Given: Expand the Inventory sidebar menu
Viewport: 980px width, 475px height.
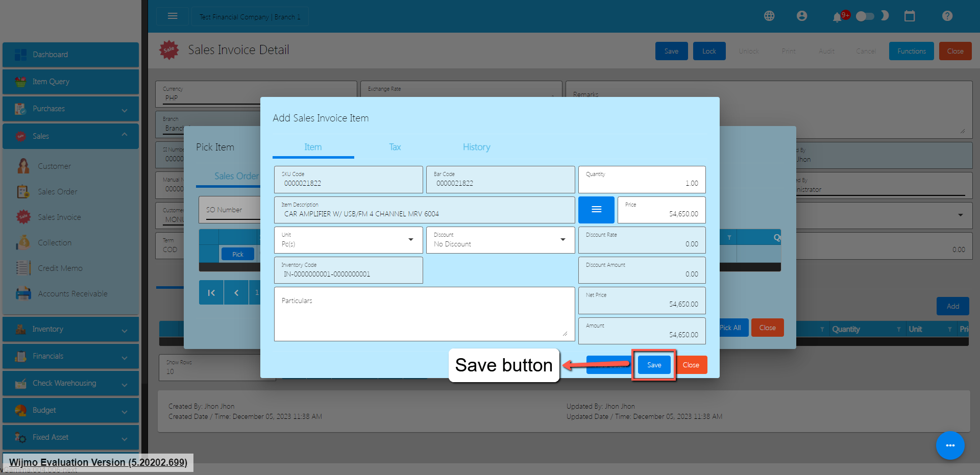Looking at the screenshot, I should tap(70, 330).
